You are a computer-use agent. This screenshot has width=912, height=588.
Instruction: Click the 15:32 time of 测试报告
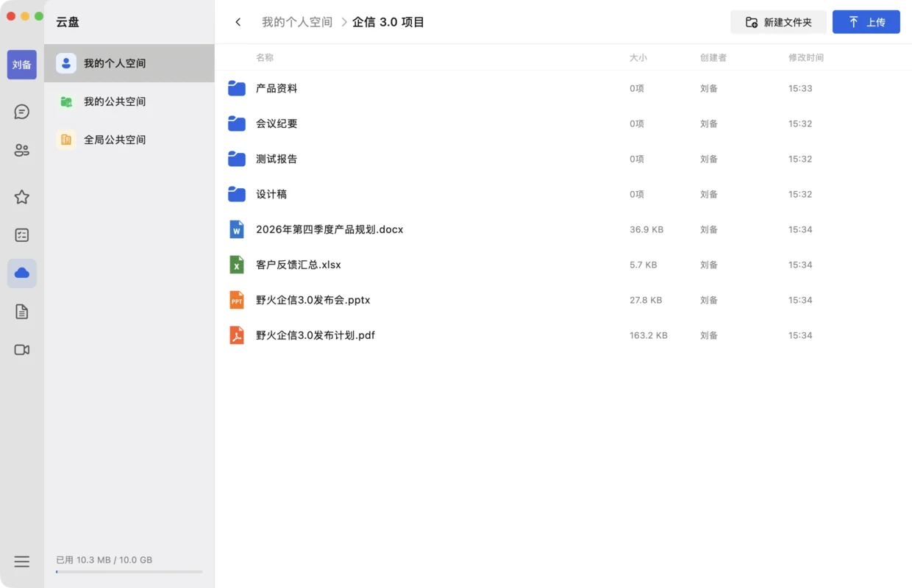coord(800,159)
